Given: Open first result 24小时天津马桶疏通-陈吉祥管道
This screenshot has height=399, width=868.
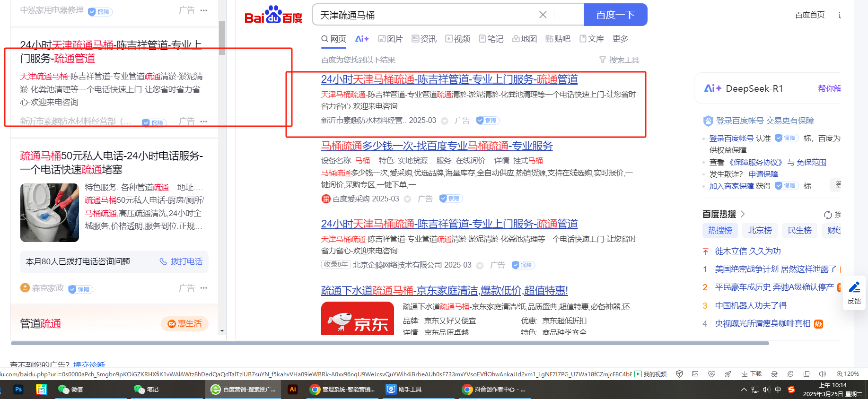Looking at the screenshot, I should [449, 79].
